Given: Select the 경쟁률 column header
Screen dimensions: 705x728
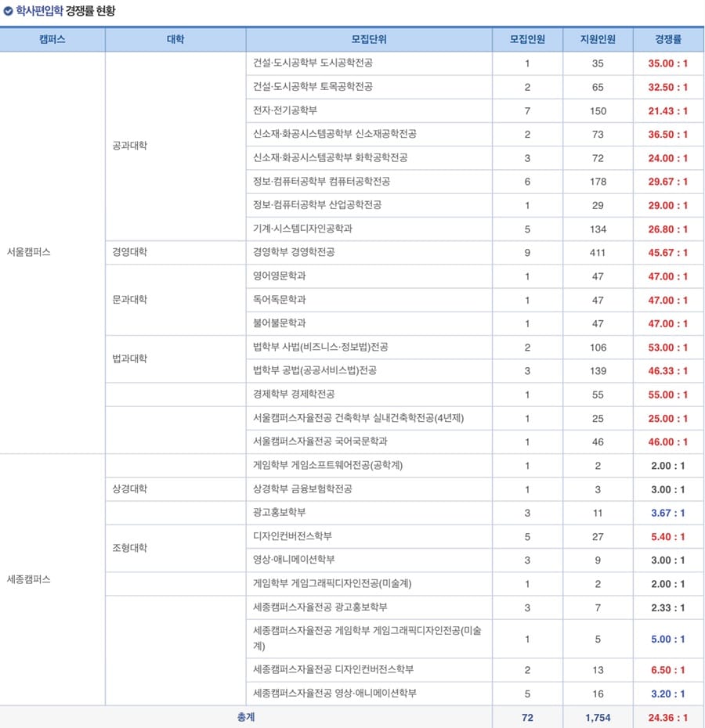Looking at the screenshot, I should click(668, 39).
